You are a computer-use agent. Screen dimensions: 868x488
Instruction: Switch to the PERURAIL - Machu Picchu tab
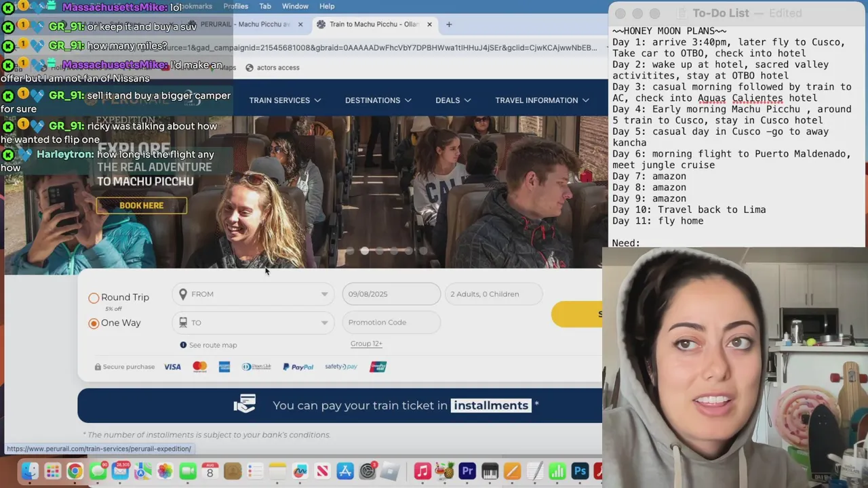click(244, 24)
